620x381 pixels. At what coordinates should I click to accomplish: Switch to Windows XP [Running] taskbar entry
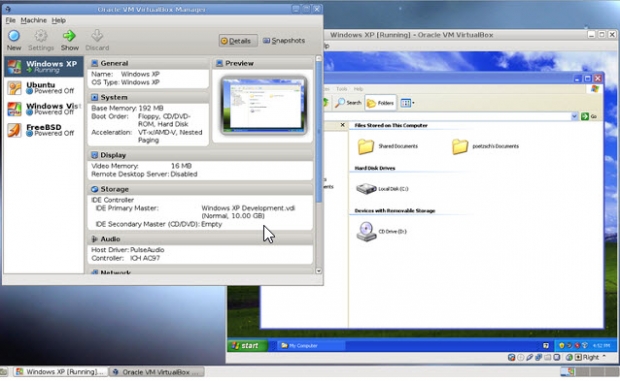61,372
